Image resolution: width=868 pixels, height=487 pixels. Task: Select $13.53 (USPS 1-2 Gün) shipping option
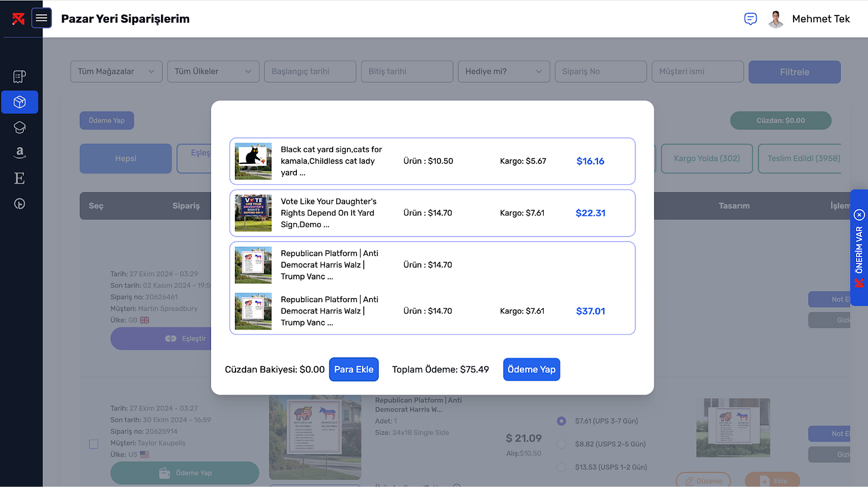(561, 467)
